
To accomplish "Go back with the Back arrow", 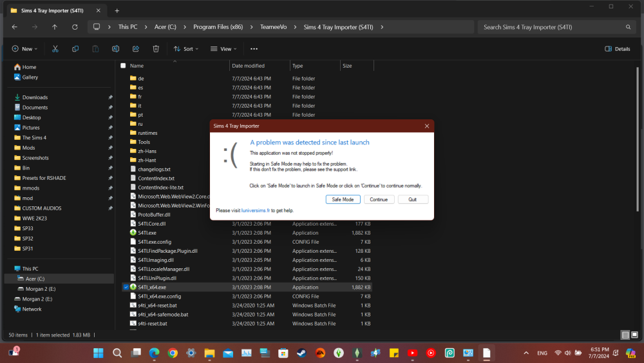I will point(15,27).
